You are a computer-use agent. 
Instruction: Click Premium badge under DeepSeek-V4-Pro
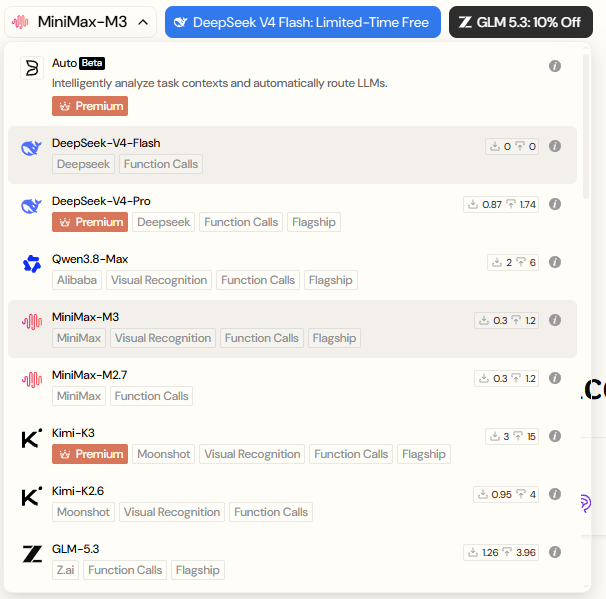[x=90, y=222]
